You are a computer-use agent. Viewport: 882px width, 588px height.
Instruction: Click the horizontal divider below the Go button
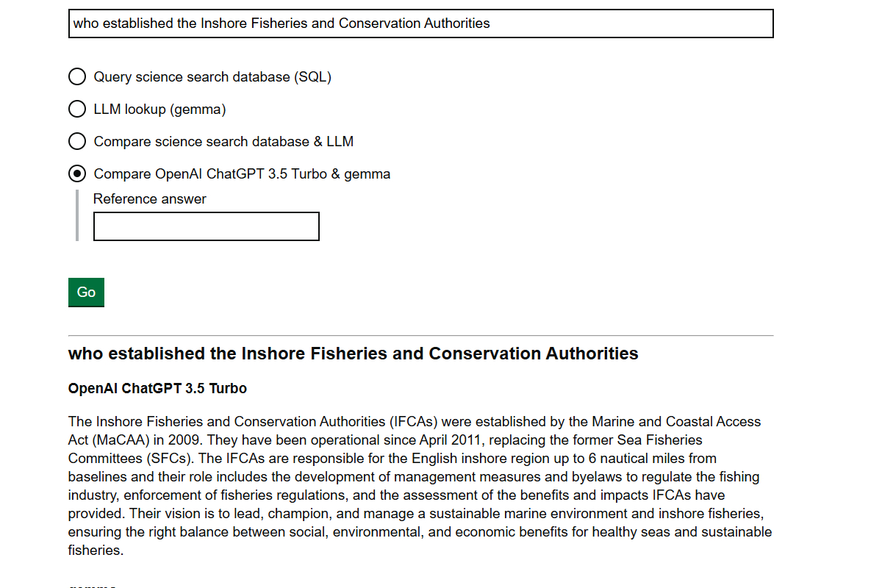(420, 336)
